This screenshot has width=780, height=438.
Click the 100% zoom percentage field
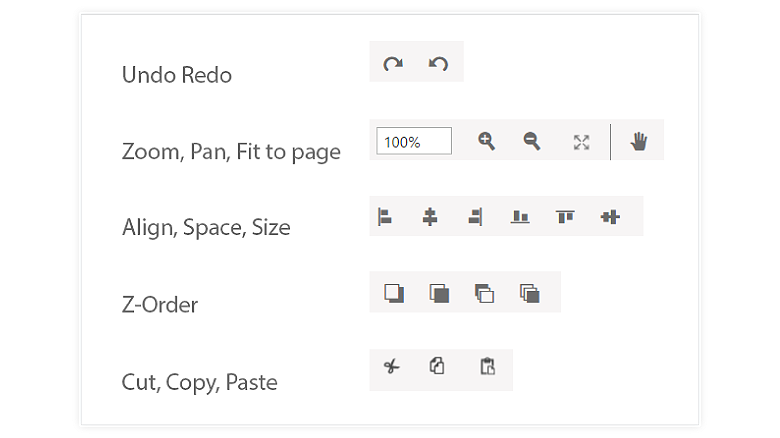tap(413, 142)
